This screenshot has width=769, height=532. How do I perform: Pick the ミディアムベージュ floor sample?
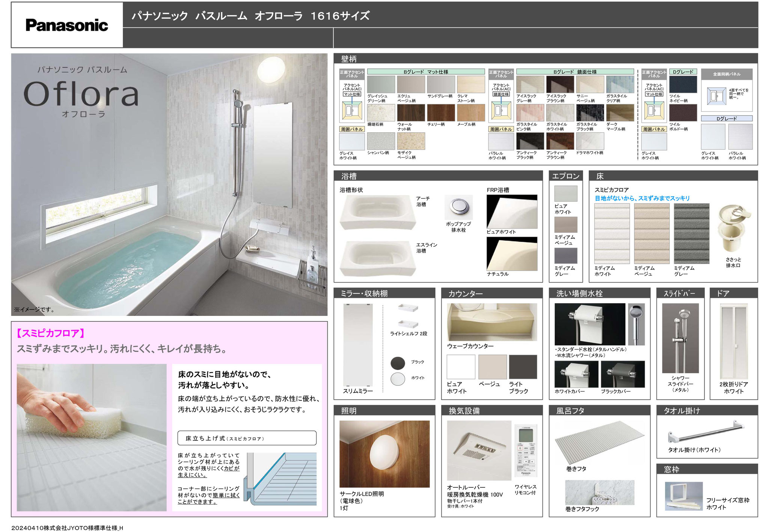(652, 234)
